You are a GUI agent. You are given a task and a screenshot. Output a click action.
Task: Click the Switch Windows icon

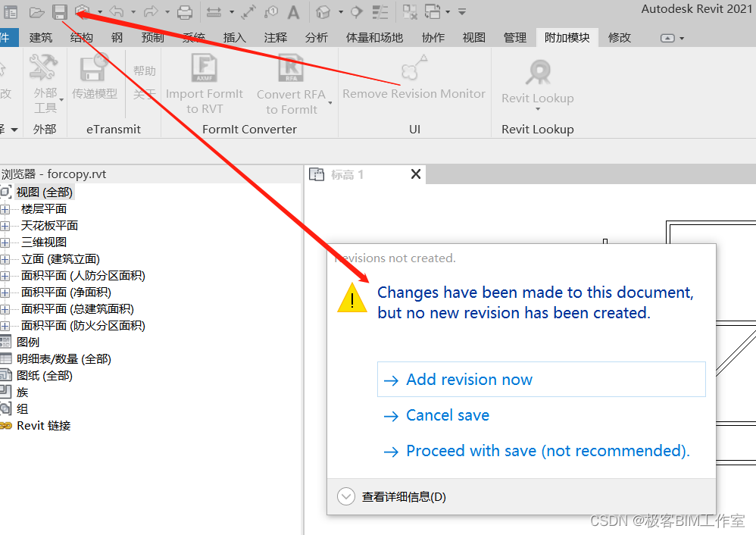click(433, 11)
